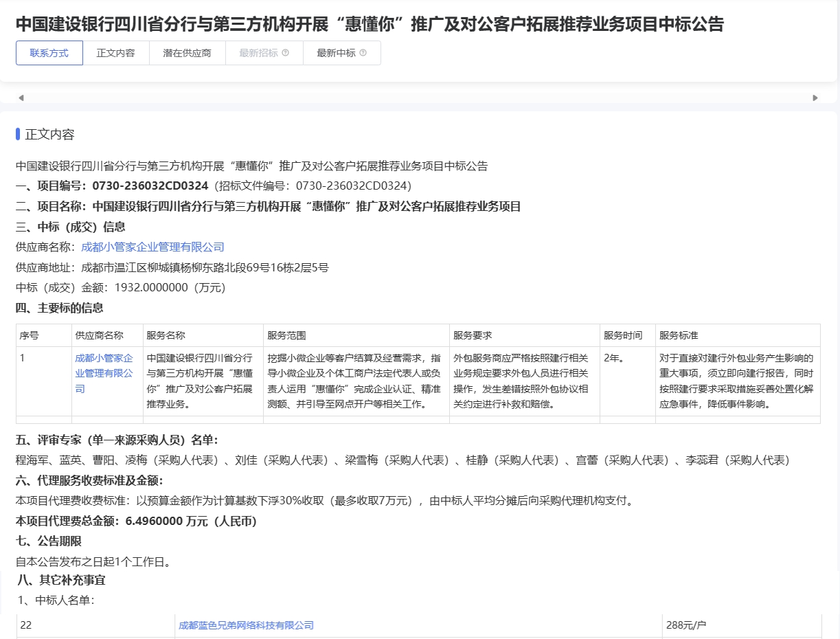Click the 2年 service time cell
The width and height of the screenshot is (840, 639).
(x=628, y=381)
